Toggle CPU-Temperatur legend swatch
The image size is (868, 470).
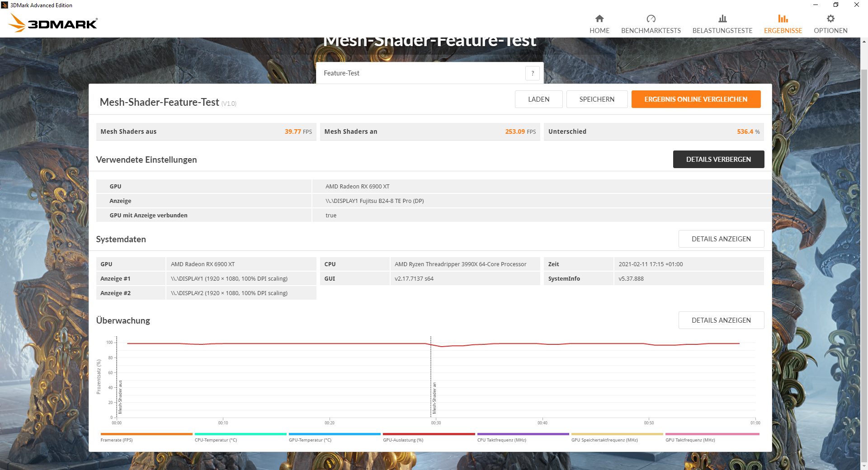[x=241, y=434]
